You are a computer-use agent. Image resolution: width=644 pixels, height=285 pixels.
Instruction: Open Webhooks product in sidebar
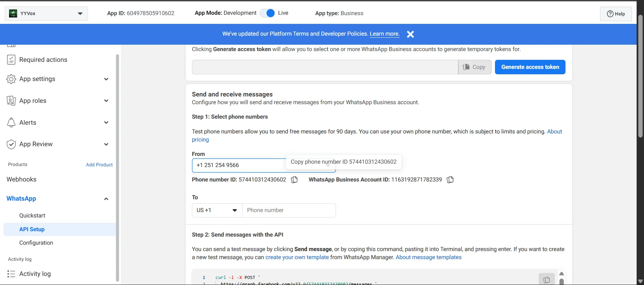click(x=21, y=179)
